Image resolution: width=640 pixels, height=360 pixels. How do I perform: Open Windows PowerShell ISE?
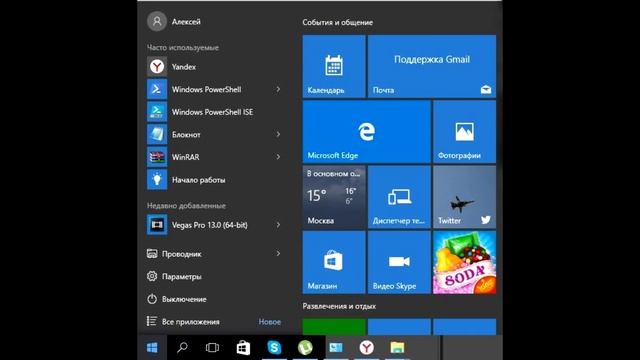214,112
